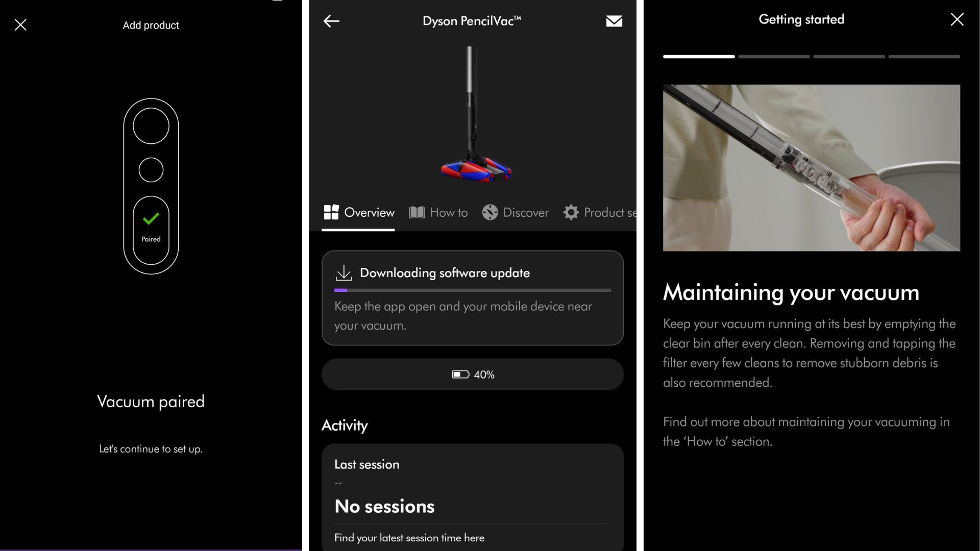Open the Overview tab
980x551 pixels.
(359, 212)
